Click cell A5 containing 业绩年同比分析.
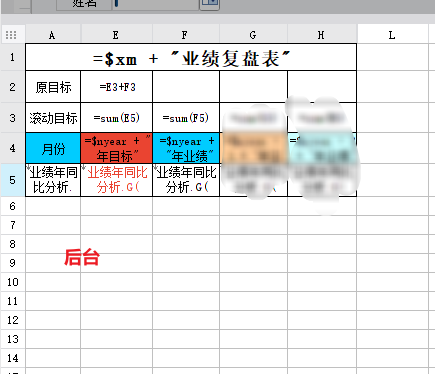The width and height of the screenshot is (435, 374). (53, 180)
